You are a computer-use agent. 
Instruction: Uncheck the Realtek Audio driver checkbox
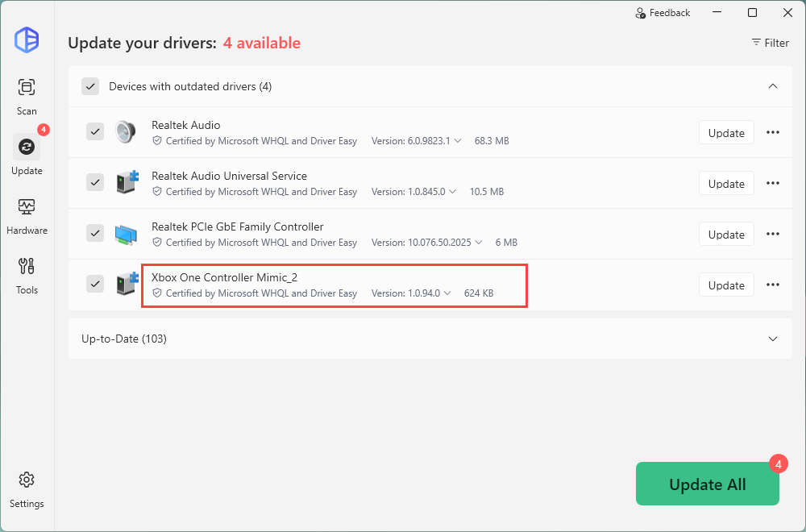click(95, 131)
